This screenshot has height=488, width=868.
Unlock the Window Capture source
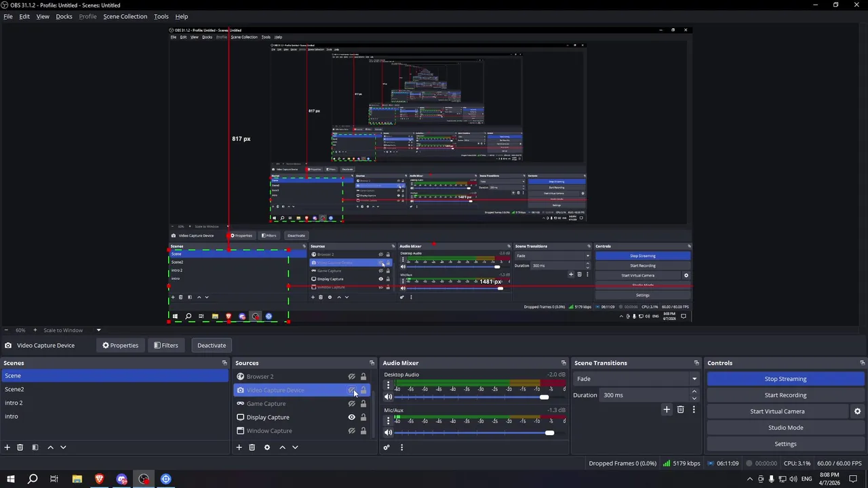click(x=363, y=431)
